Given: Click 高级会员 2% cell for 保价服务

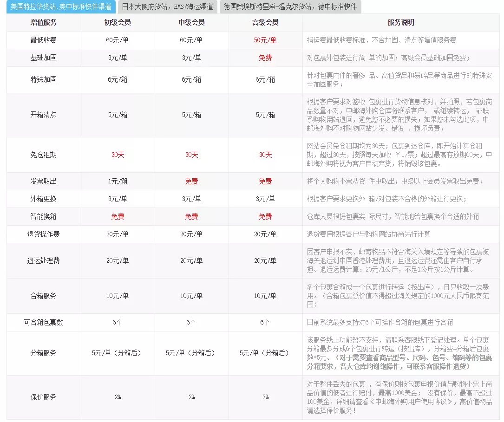Looking at the screenshot, I should 266,397.
